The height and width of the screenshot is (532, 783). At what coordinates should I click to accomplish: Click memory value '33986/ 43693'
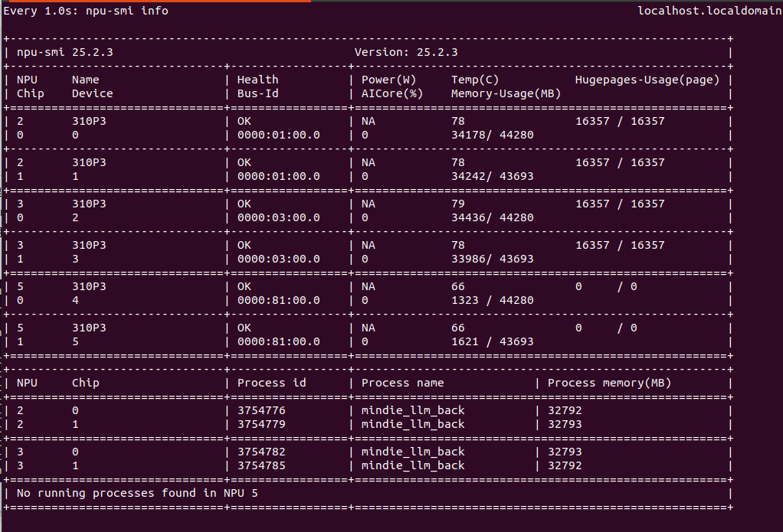click(x=493, y=259)
